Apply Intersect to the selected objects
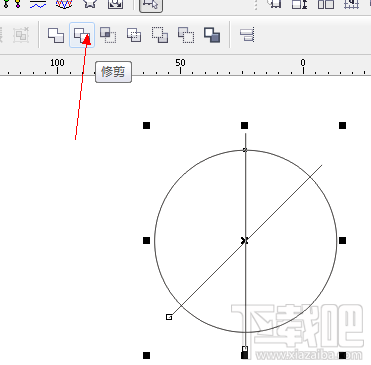 (108, 35)
